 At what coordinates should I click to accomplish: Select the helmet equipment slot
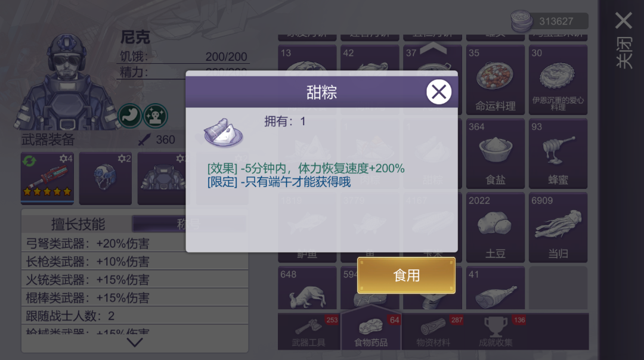[x=106, y=178]
